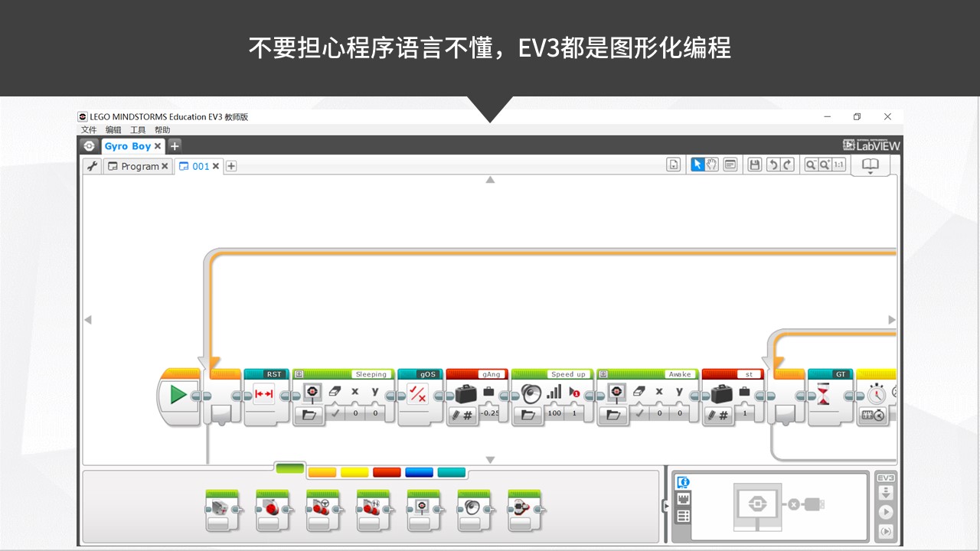This screenshot has width=980, height=551.
Task: Close the Gyro Boy project tab
Action: (x=158, y=146)
